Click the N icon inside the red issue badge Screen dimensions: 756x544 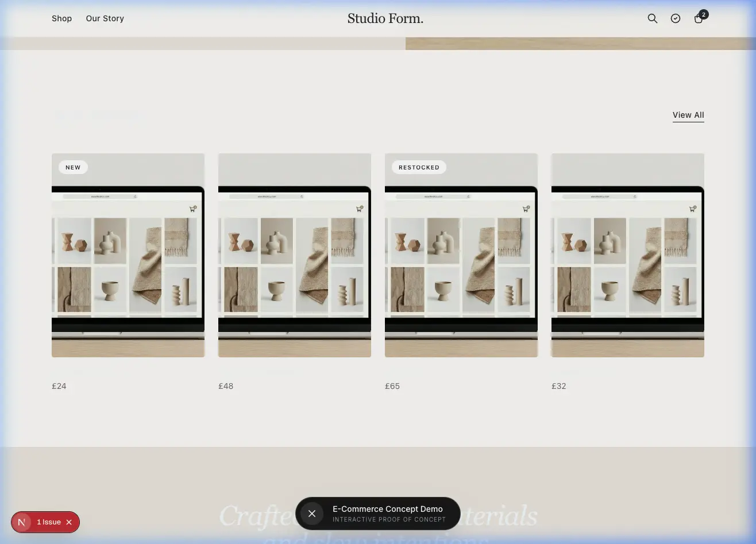pyautogui.click(x=22, y=522)
